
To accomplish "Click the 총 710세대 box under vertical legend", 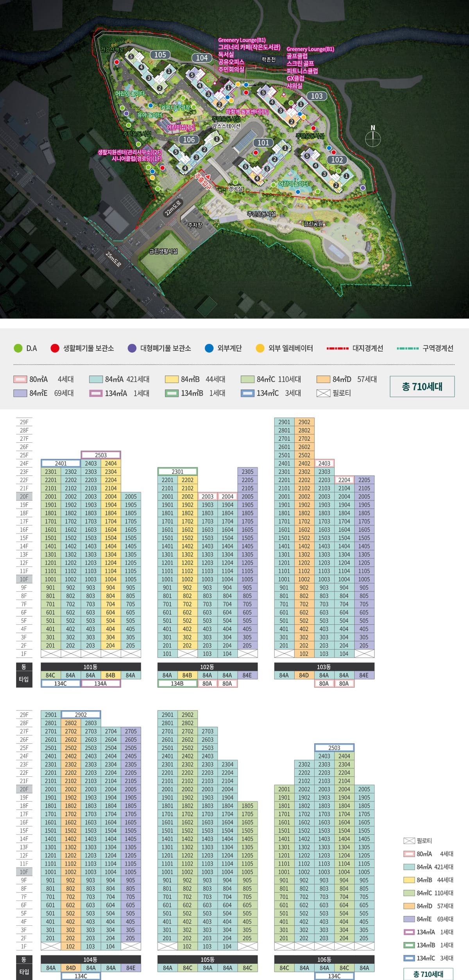I will (x=428, y=974).
